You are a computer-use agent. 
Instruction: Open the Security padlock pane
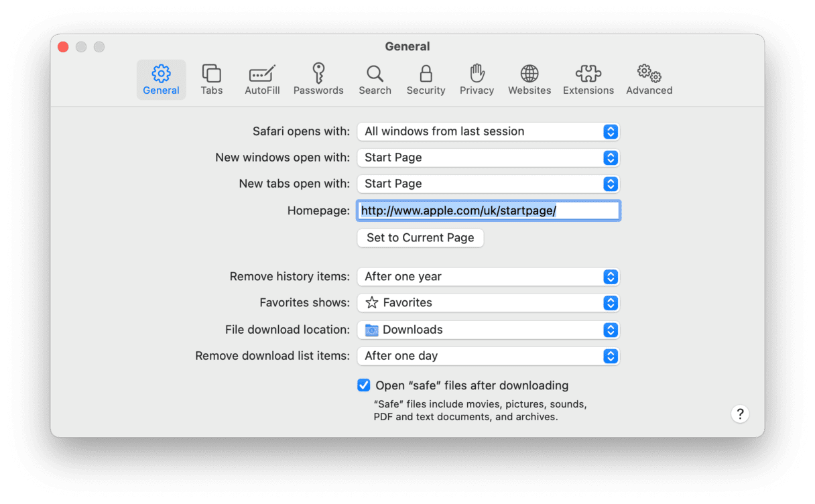426,80
